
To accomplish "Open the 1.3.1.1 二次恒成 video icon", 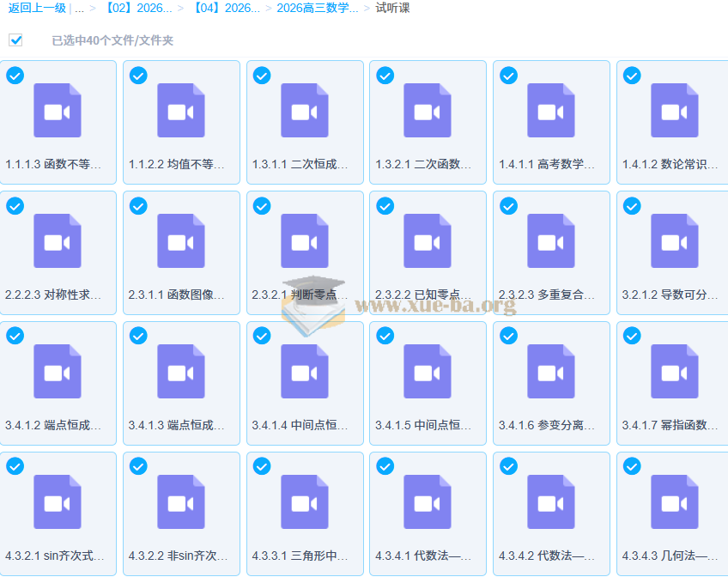I will point(304,111).
